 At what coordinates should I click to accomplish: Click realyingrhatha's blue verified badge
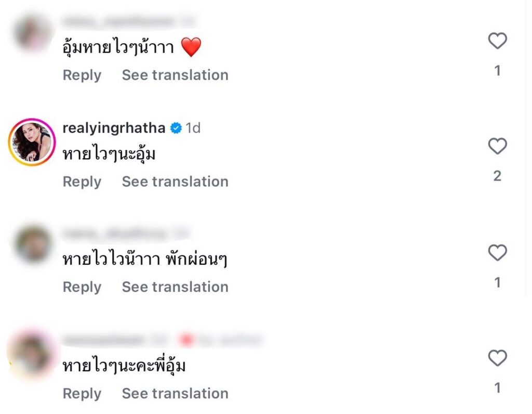(x=176, y=128)
